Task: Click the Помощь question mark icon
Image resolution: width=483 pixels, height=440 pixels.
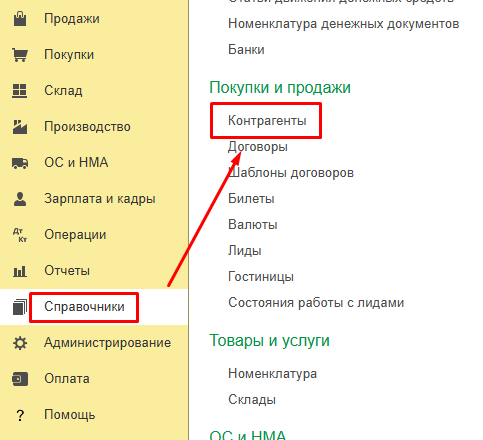Action: coord(20,415)
